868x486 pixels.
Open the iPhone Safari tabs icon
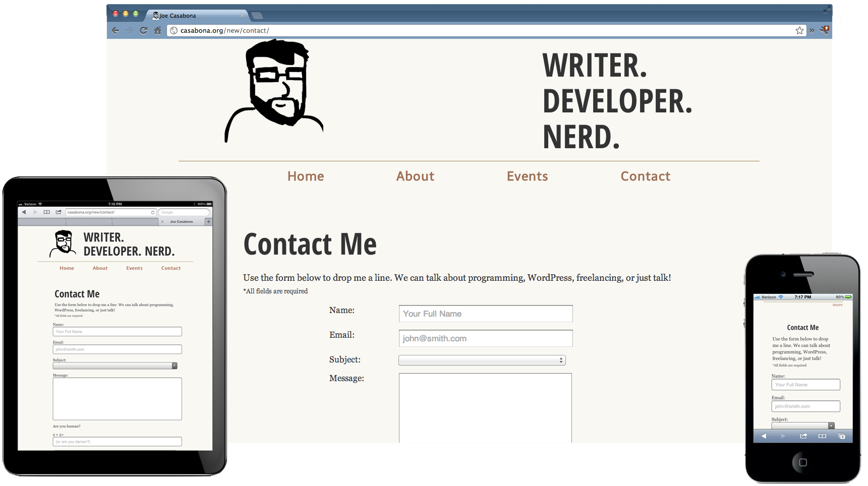click(x=841, y=436)
